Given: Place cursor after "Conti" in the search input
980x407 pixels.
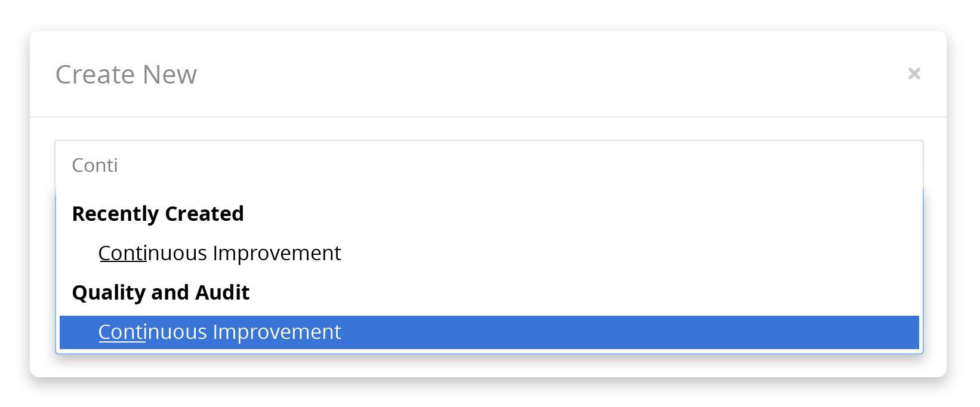Looking at the screenshot, I should pyautogui.click(x=119, y=165).
